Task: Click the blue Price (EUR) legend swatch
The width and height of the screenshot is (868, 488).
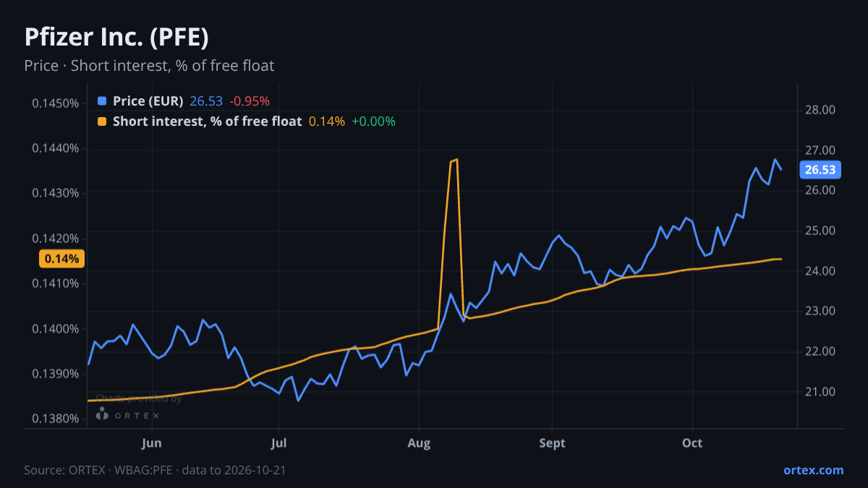Action: (x=101, y=101)
